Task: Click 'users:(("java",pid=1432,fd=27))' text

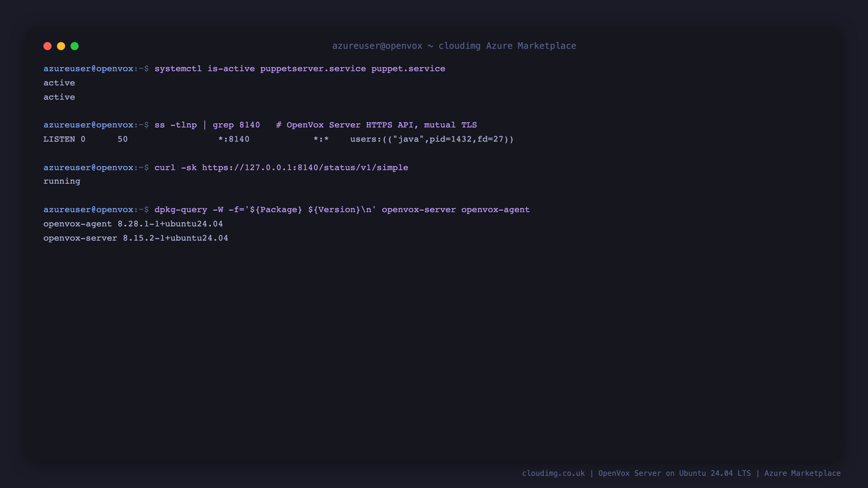Action: point(432,139)
